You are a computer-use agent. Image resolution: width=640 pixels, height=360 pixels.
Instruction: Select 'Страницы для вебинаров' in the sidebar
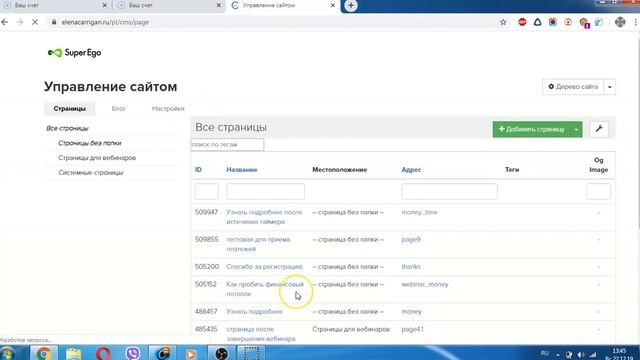(97, 158)
